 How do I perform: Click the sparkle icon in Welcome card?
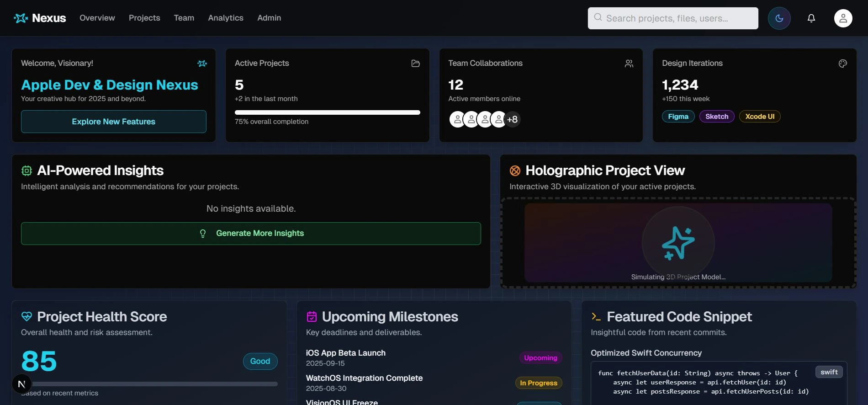[x=202, y=64]
